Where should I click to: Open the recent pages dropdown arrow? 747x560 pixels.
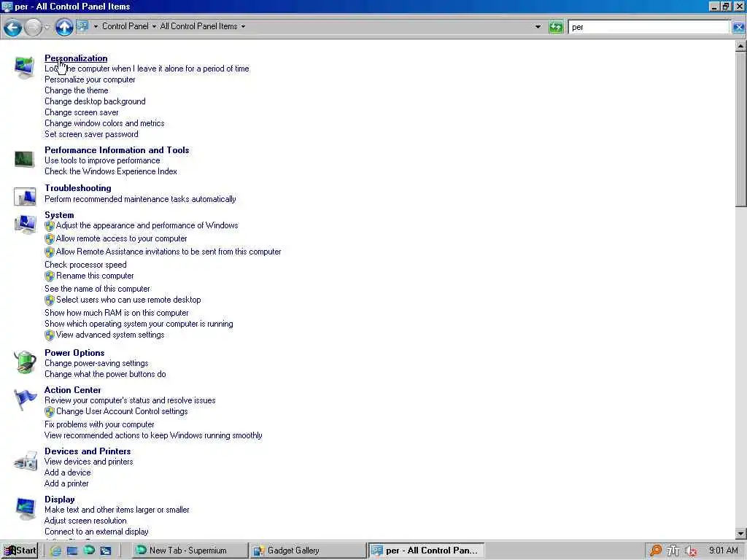(47, 27)
